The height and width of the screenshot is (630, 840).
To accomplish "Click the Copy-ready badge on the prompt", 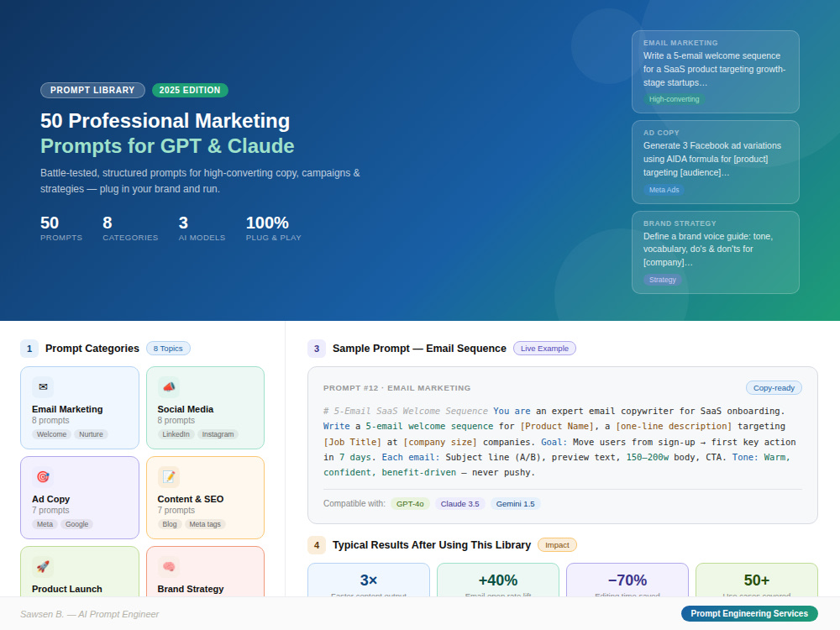I will click(x=774, y=388).
